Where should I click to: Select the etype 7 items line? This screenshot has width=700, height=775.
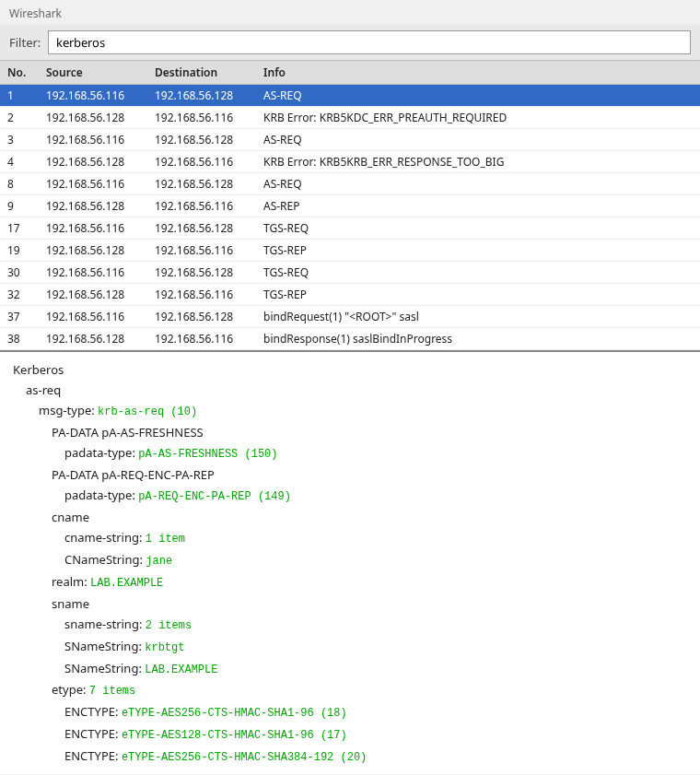pyautogui.click(x=93, y=690)
